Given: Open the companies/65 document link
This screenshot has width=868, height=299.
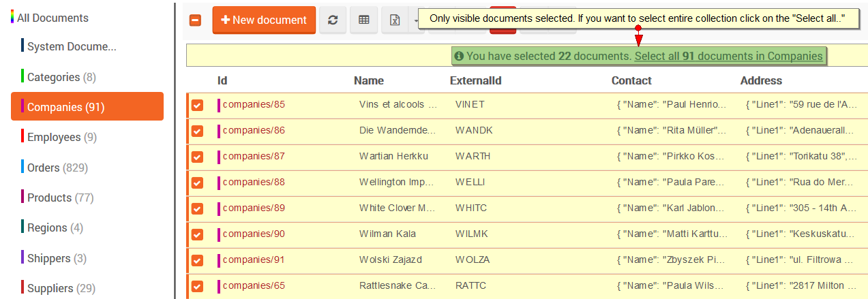Looking at the screenshot, I should click(254, 285).
